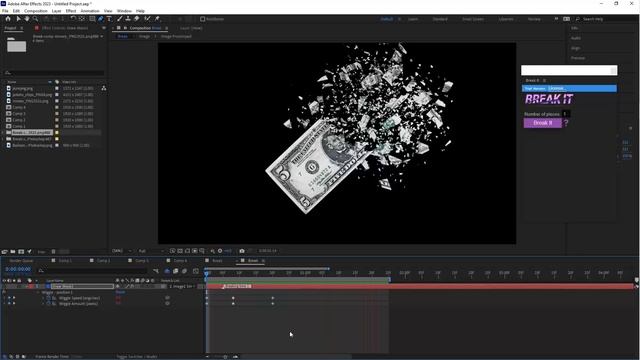Open the viewer magnification dropdown

point(122,251)
